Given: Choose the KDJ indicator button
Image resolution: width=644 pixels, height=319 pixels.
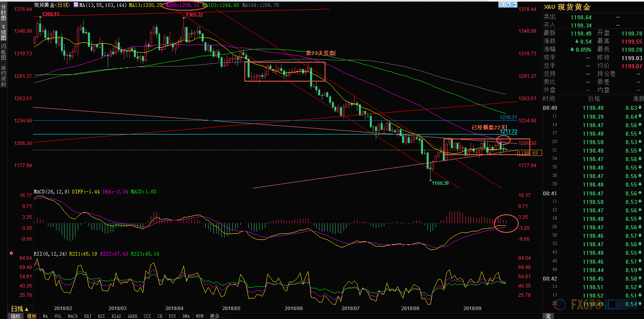Looking at the screenshot, I should pyautogui.click(x=88, y=316).
